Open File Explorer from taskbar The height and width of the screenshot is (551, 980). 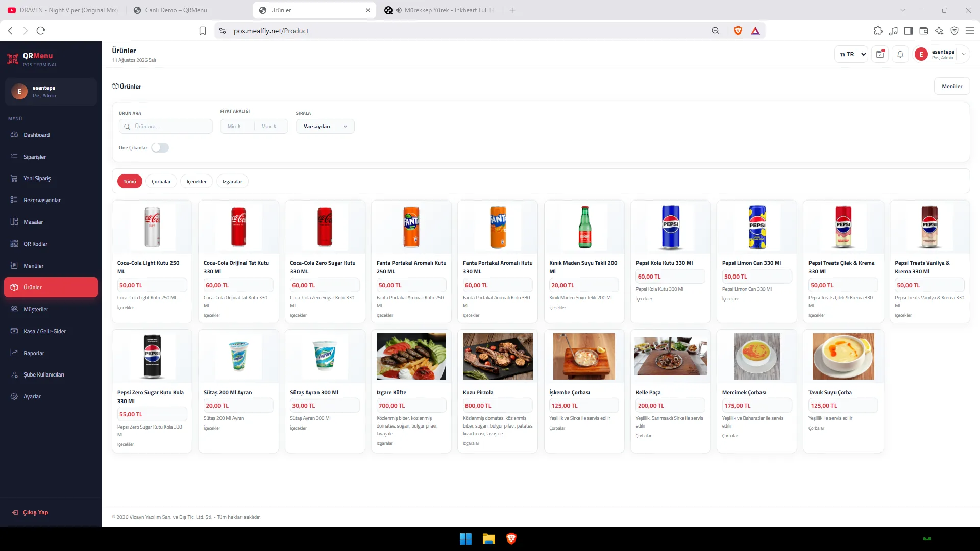coord(489,539)
